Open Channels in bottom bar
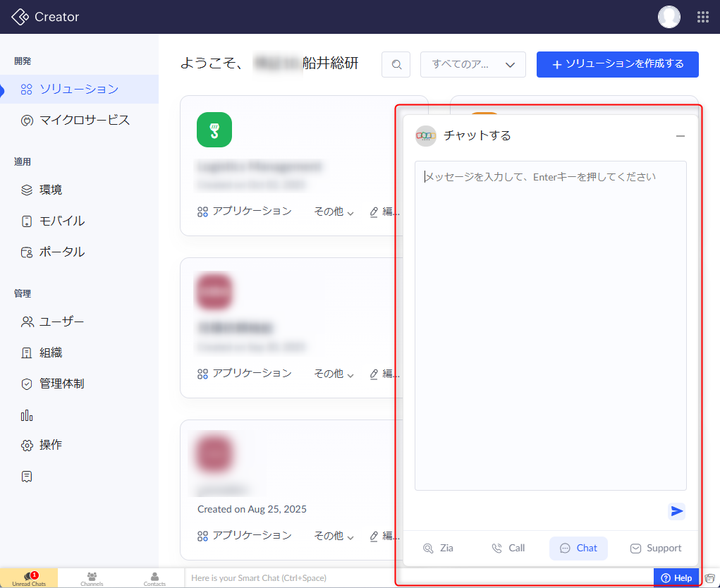Screen dimensions: 720x588 pos(92,579)
